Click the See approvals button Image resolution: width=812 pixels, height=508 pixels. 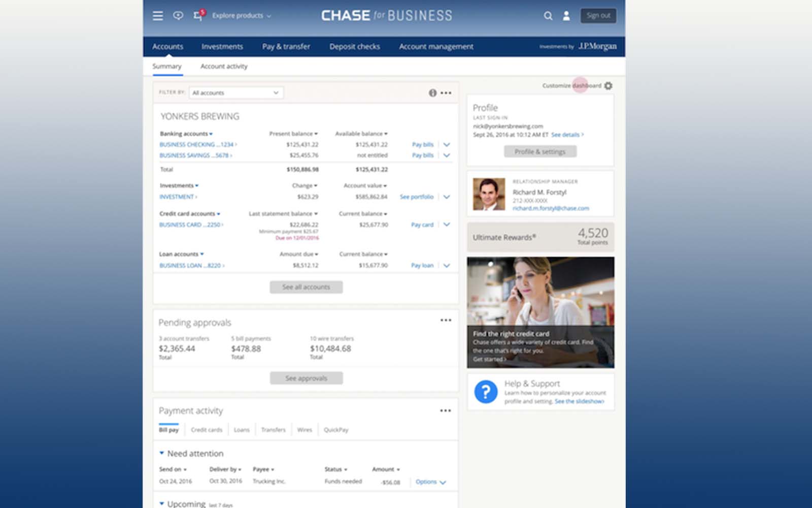pos(306,378)
